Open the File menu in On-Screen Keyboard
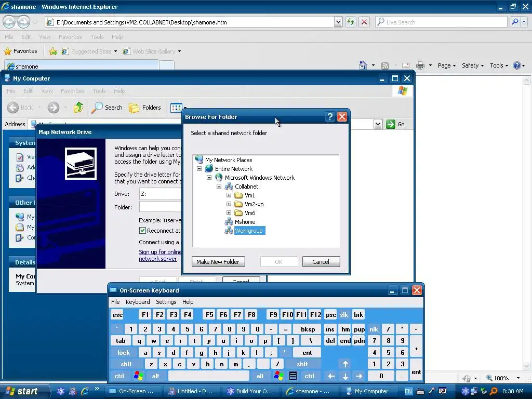The width and height of the screenshot is (532, 399). [115, 302]
